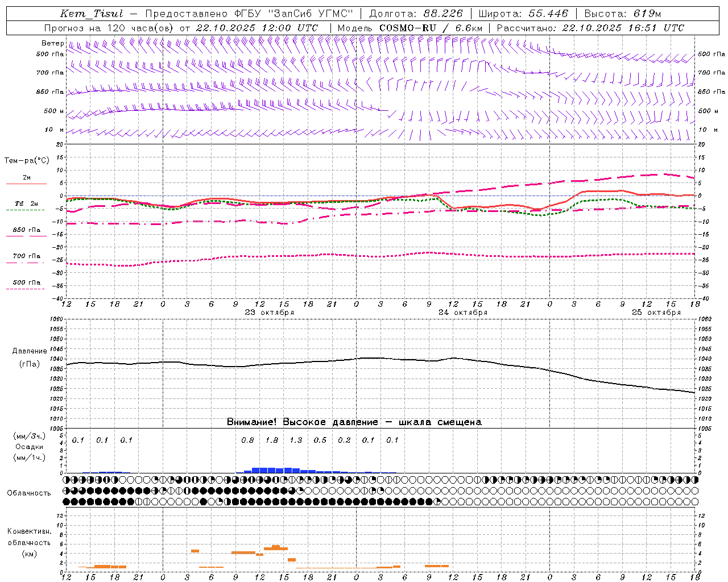This screenshot has width=728, height=582.
Task: Select the latitude value Широта: 55.446
Action: [523, 14]
